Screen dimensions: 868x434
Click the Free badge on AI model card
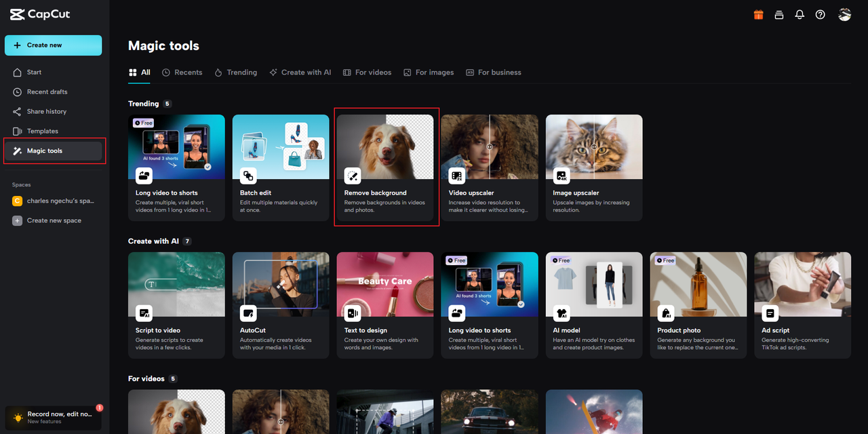point(561,260)
